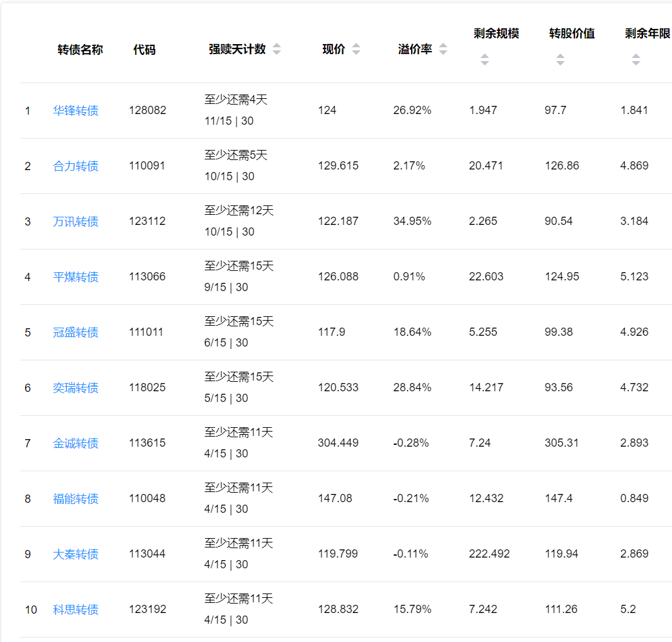Select bond code 128082 cell

[x=148, y=110]
